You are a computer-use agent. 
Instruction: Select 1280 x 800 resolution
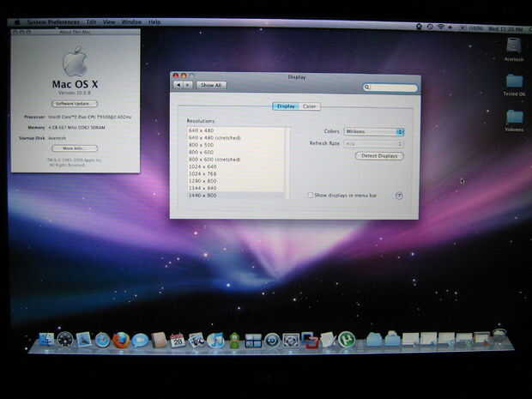235,181
